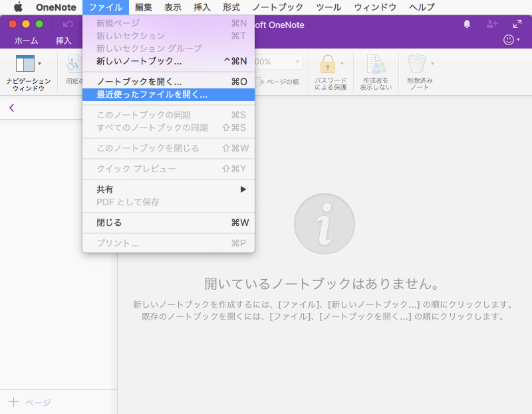Screen dimensions: 532x414
Task: Open the smiley feedback dropdown
Action: pos(511,40)
